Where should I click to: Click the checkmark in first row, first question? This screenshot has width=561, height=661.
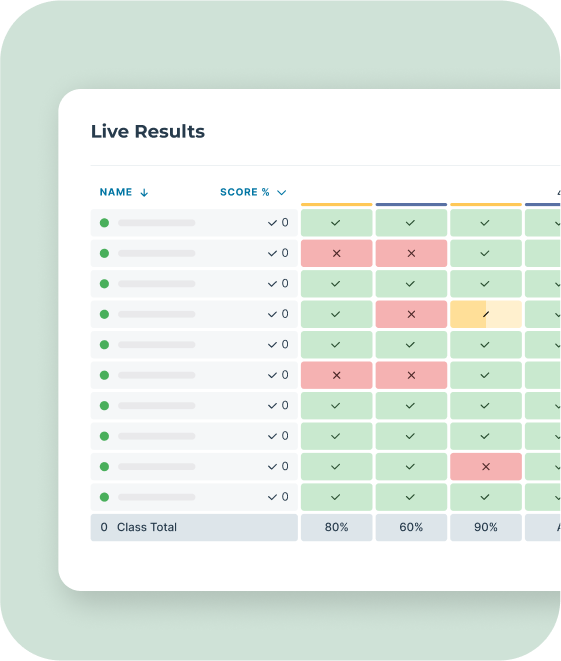[x=336, y=223]
